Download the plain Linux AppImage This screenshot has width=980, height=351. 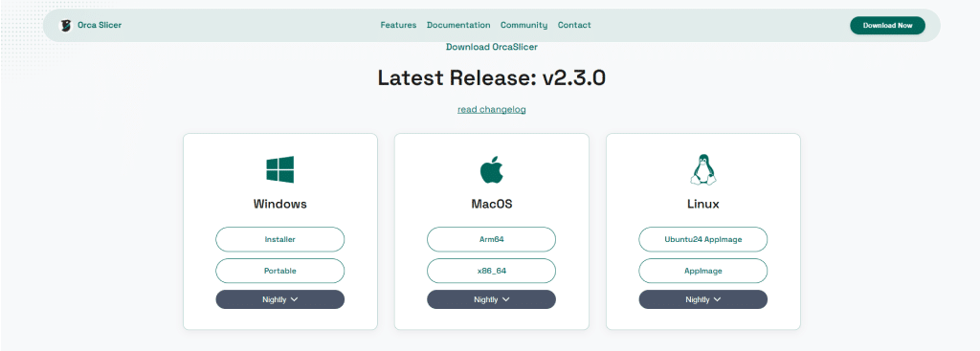coord(703,271)
